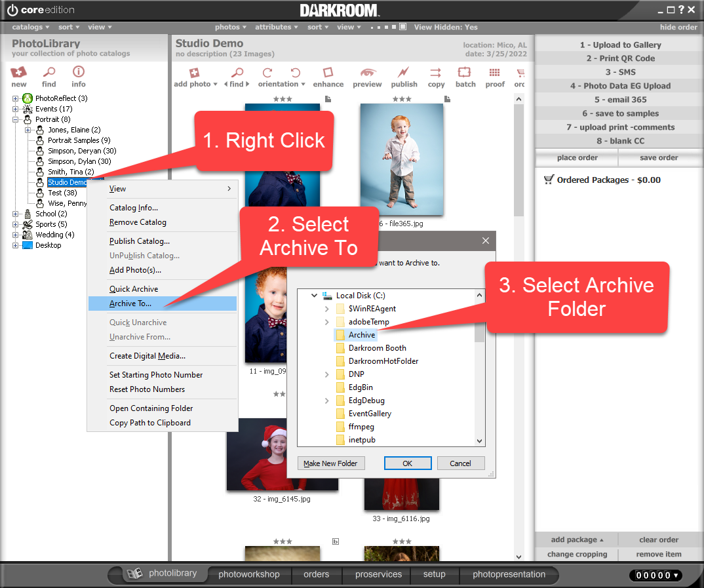
Task: Select the DarkroomHotFolder folder
Action: [383, 361]
